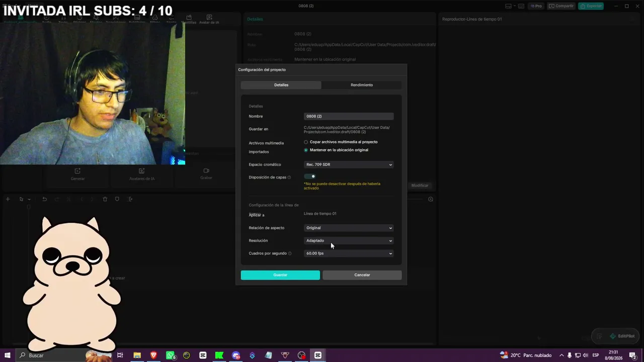Click the add plus icon in timeline toolbar

click(x=8, y=199)
